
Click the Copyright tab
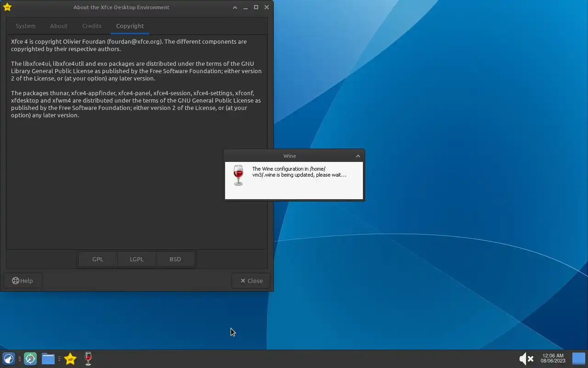coord(130,26)
